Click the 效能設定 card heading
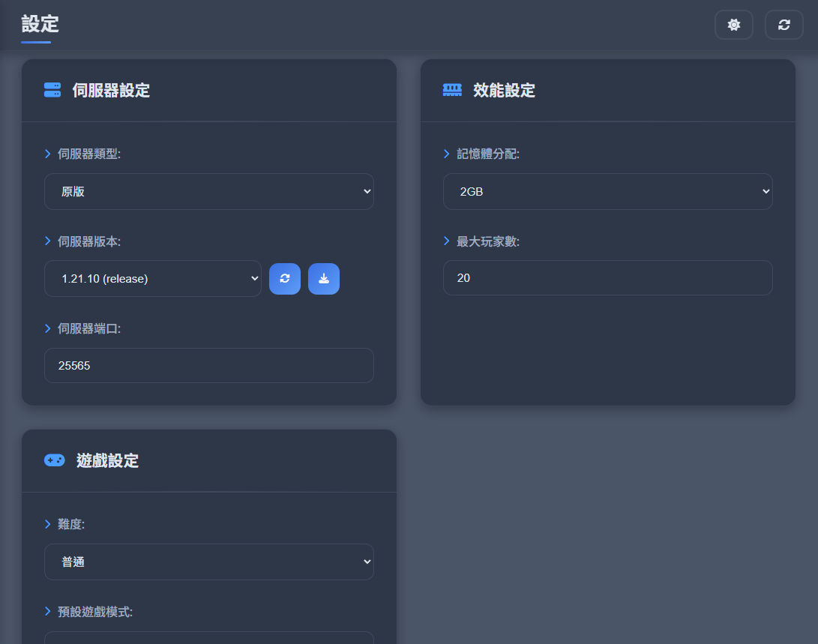The image size is (818, 644). [504, 91]
